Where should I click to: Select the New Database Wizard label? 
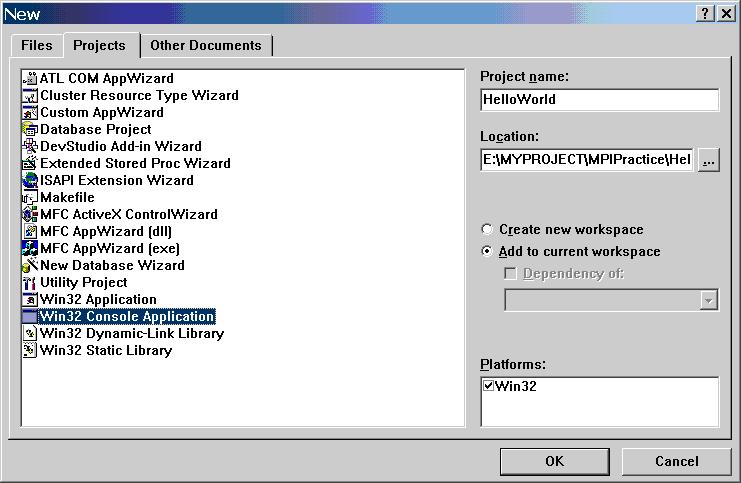click(112, 266)
